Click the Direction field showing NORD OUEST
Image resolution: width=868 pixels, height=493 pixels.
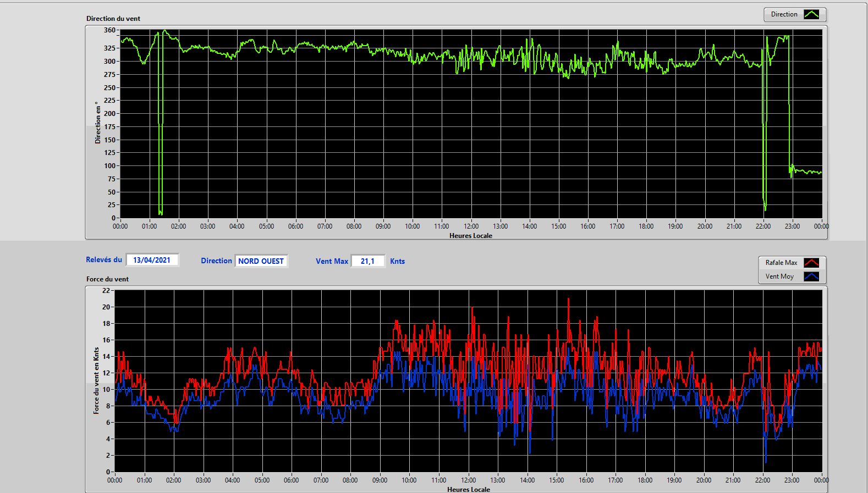[x=261, y=261]
